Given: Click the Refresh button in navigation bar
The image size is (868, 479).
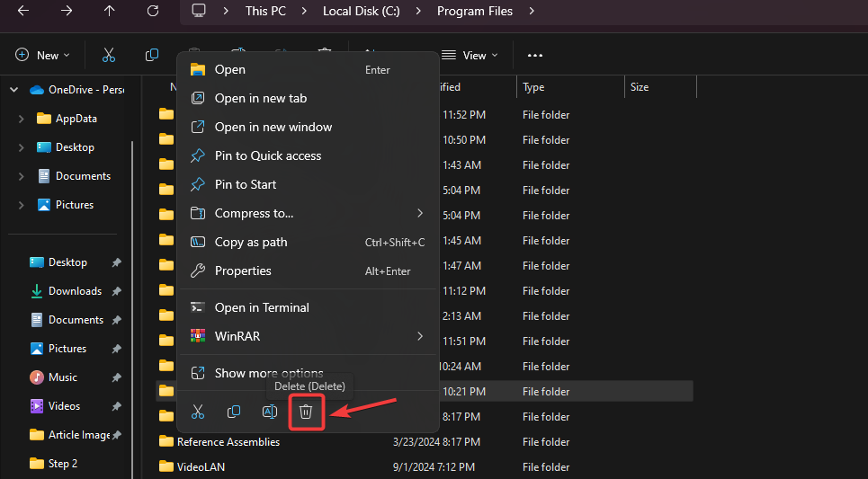Looking at the screenshot, I should (153, 11).
